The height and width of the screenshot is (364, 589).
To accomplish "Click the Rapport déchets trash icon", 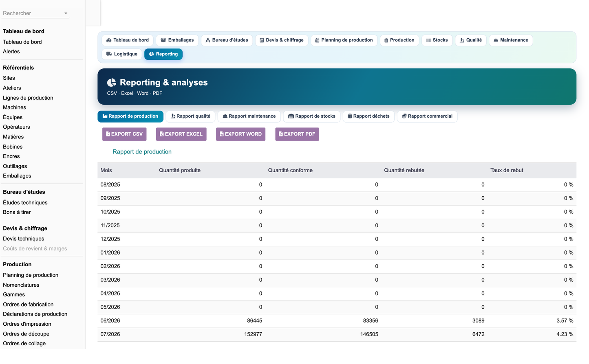I will point(350,116).
